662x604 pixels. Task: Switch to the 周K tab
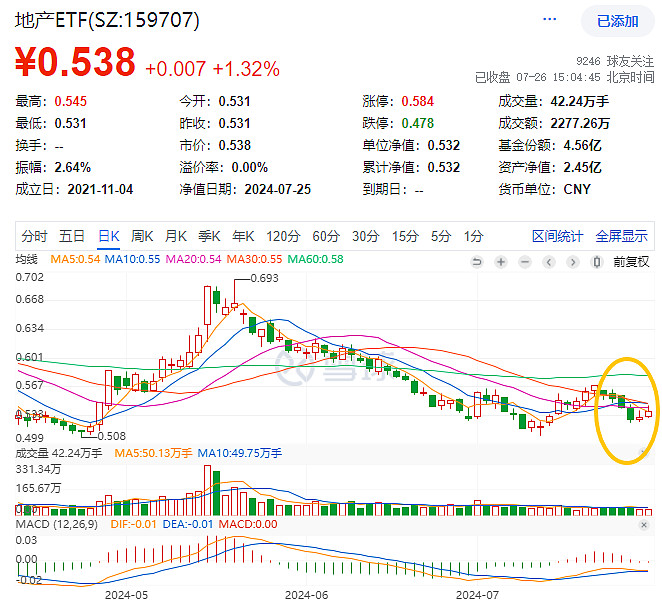142,236
